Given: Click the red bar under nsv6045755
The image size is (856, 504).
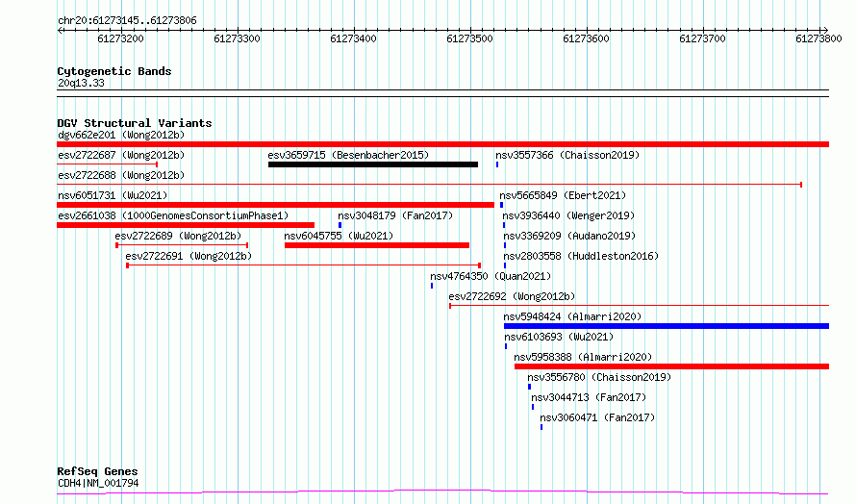Looking at the screenshot, I should 377,245.
